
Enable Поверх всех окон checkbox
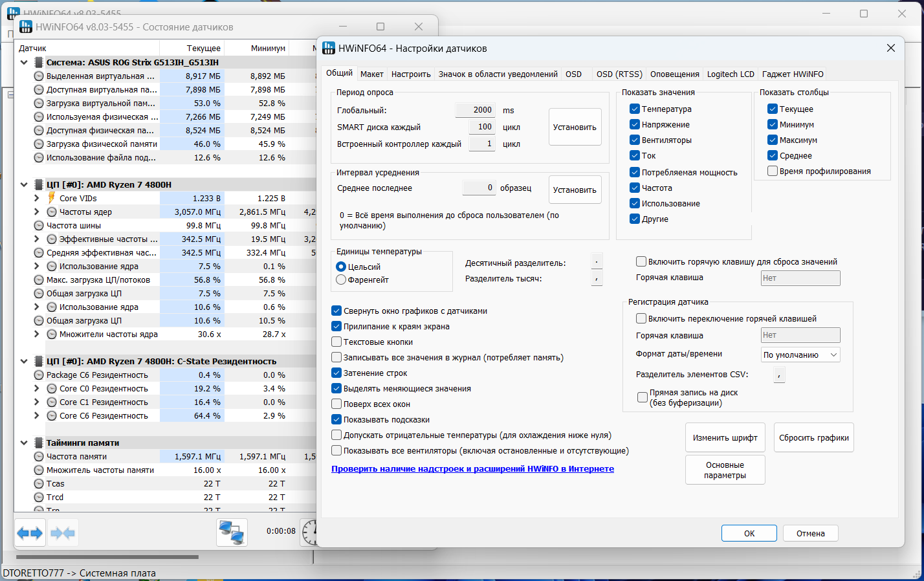pos(336,404)
